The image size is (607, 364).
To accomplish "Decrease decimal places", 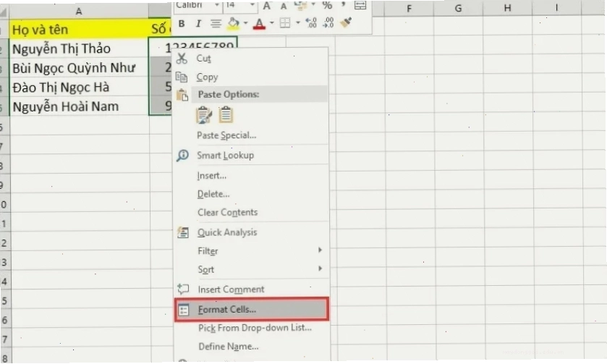I will [328, 23].
